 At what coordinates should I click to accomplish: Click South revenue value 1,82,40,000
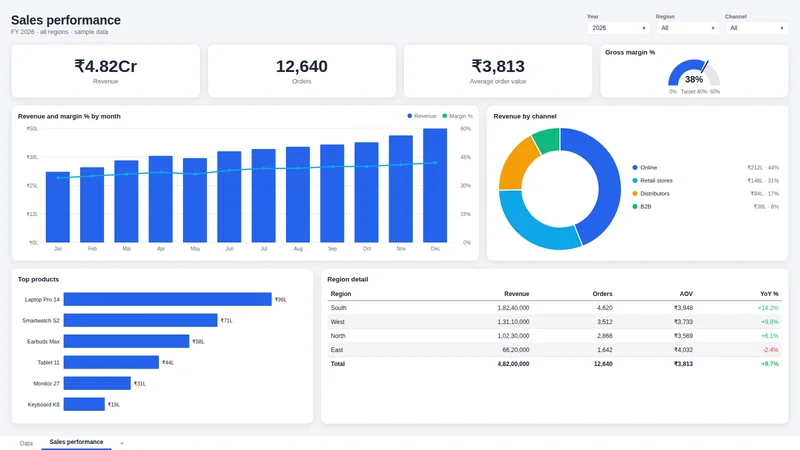pyautogui.click(x=513, y=308)
